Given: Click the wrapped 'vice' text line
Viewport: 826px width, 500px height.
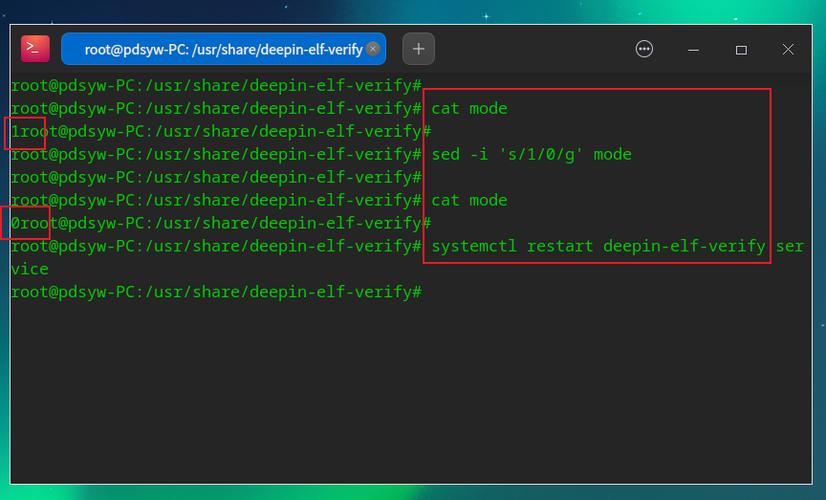Looking at the screenshot, I should coord(30,269).
